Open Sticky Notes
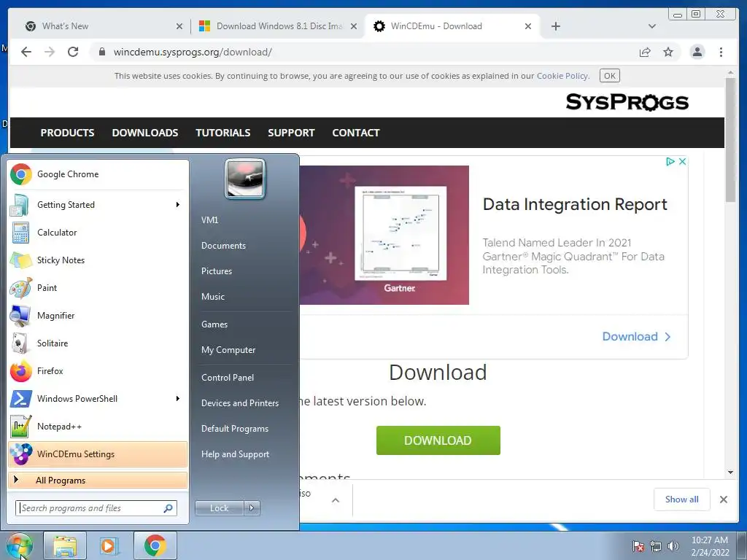747x560 pixels. pos(98,260)
